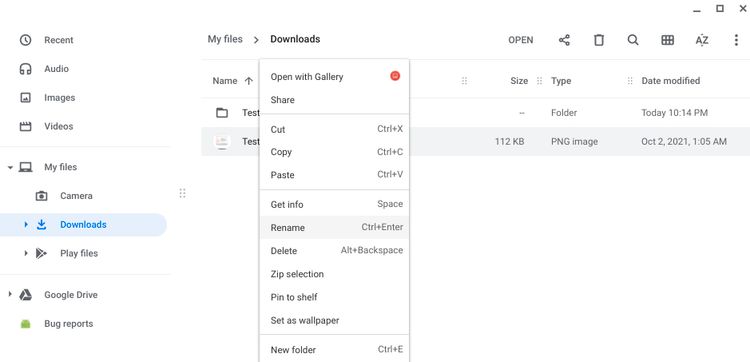Select the PNG image file thumbnail

[221, 142]
